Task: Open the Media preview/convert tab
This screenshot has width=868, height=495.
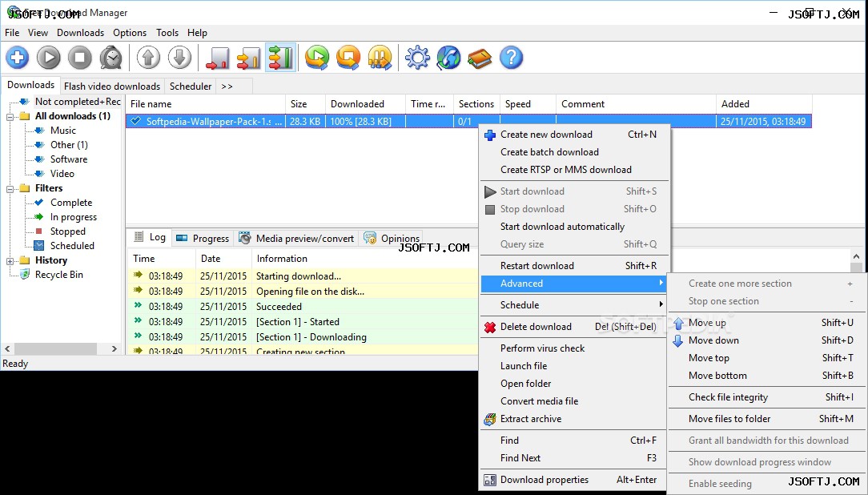Action: point(297,239)
